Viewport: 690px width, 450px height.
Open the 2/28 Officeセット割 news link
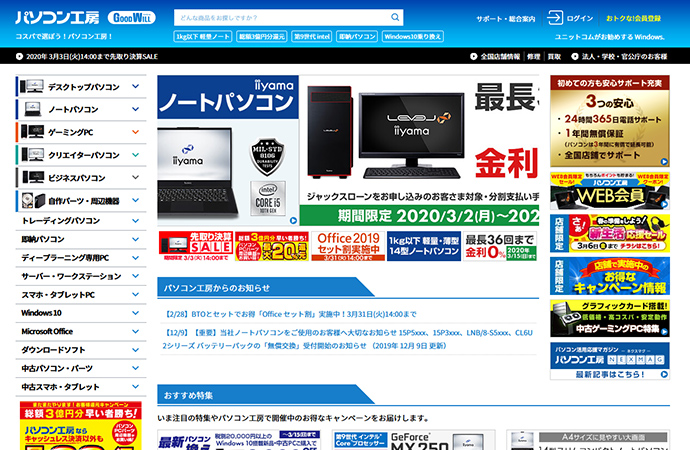coord(290,314)
